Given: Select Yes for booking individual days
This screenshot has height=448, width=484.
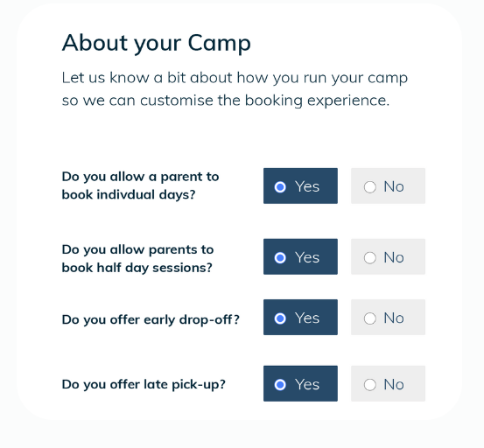Looking at the screenshot, I should (x=300, y=185).
